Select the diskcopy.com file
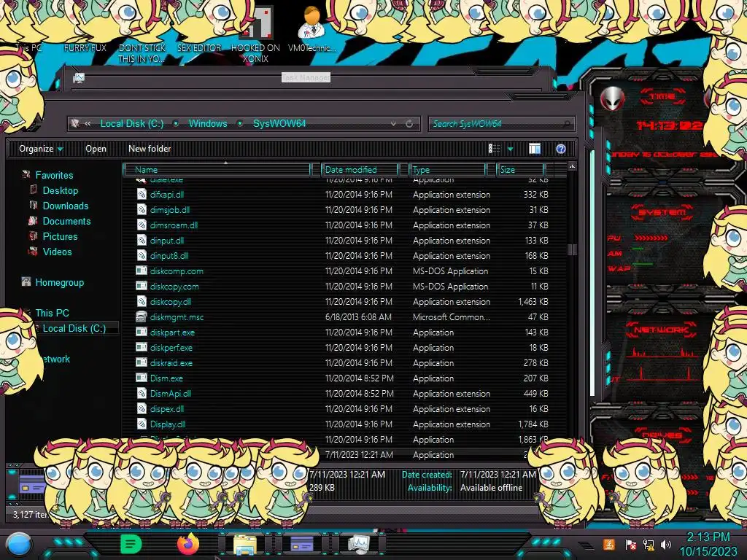 point(174,286)
